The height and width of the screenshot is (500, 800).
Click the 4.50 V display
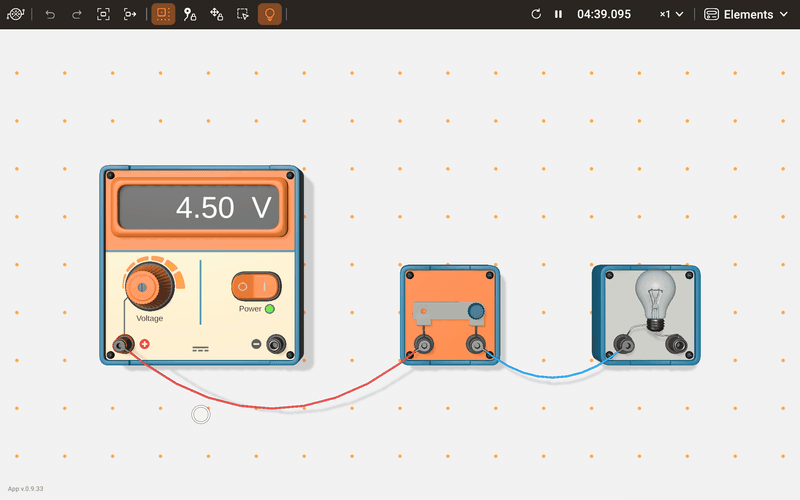tap(199, 207)
